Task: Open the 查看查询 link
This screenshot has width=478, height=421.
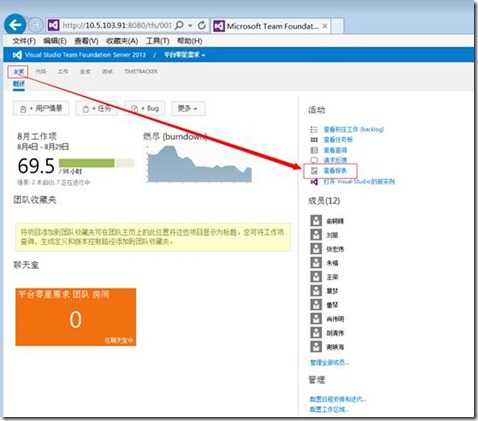Action: pos(335,150)
